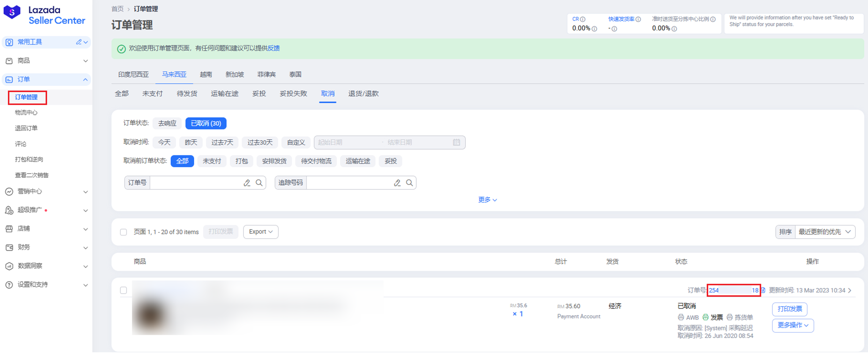Click the green 发票 printer icon
The height and width of the screenshot is (355, 868).
(x=705, y=317)
